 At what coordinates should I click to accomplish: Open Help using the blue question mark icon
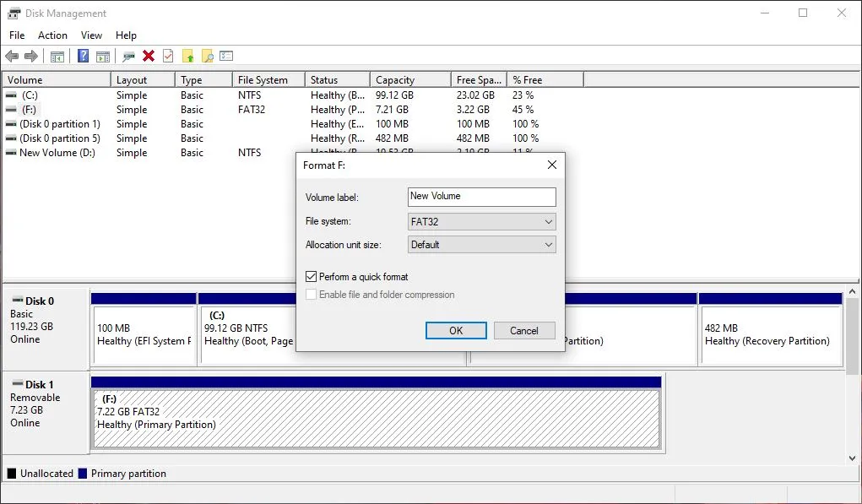click(82, 56)
